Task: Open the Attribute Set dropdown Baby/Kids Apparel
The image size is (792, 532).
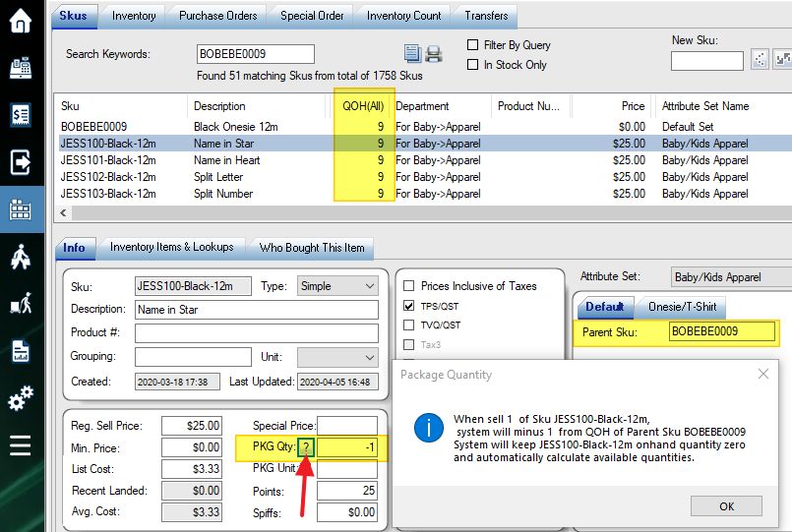Action: [731, 277]
